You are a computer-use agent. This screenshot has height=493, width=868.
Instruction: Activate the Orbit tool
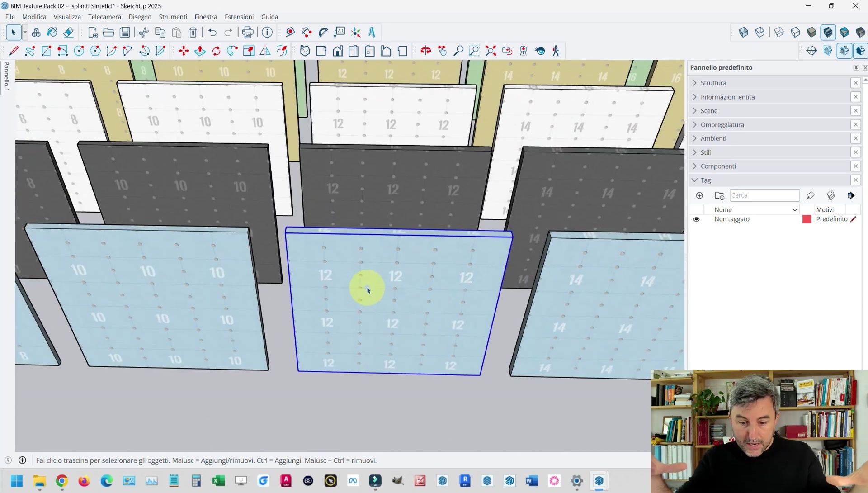click(x=426, y=51)
